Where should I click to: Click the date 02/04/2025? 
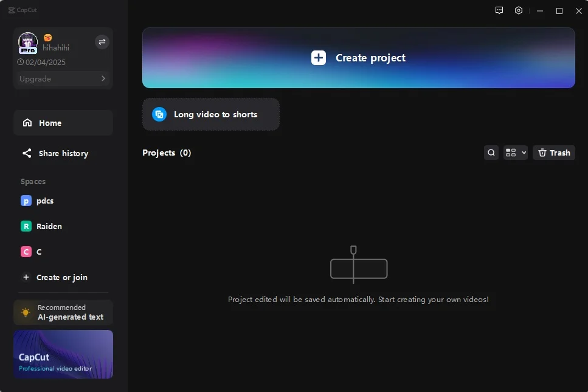click(46, 62)
